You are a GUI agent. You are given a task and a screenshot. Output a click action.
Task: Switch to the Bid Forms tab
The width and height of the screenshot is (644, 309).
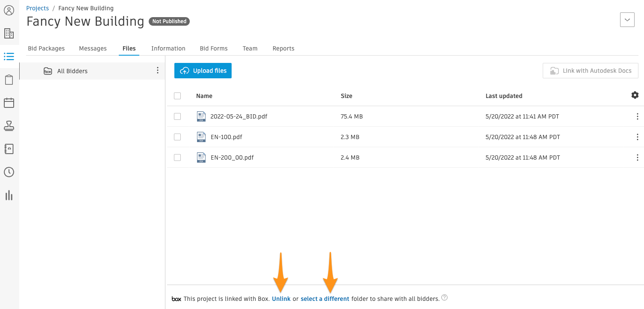pyautogui.click(x=214, y=48)
